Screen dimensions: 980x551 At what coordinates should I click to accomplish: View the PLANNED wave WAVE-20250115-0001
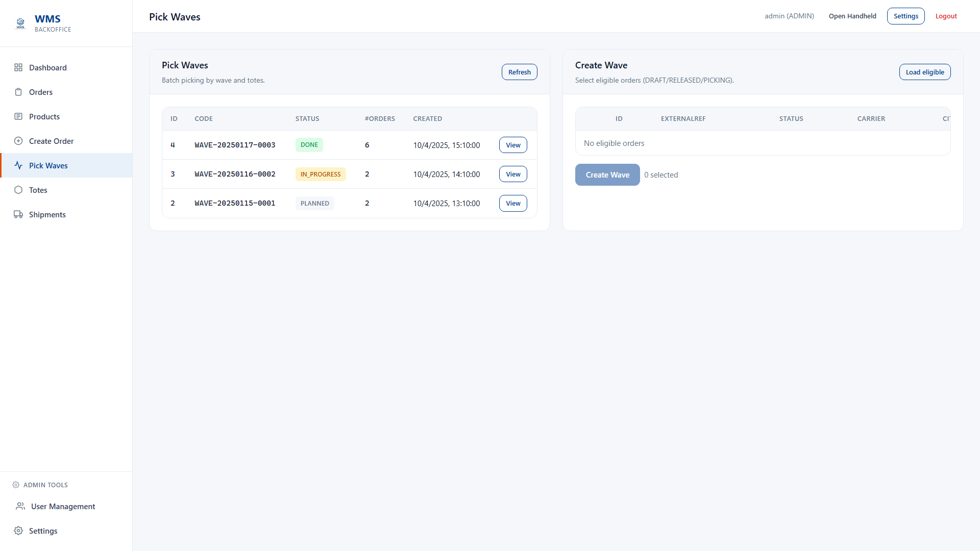point(513,203)
